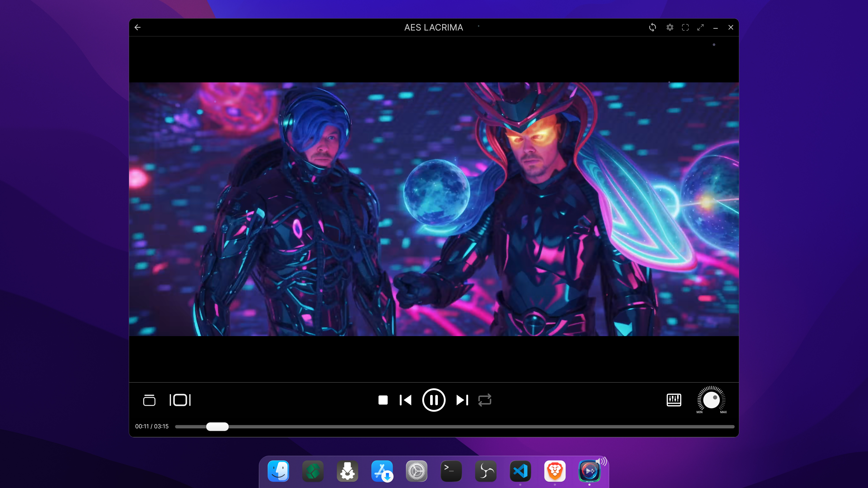Image resolution: width=868 pixels, height=488 pixels.
Task: Click the aspect ratio frame icon
Action: point(180,400)
